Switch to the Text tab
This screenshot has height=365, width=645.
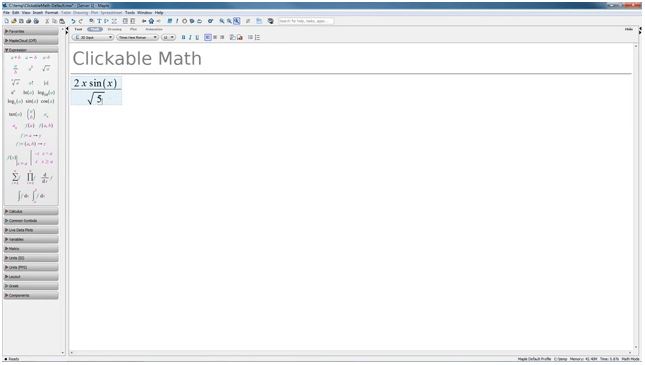tap(78, 29)
